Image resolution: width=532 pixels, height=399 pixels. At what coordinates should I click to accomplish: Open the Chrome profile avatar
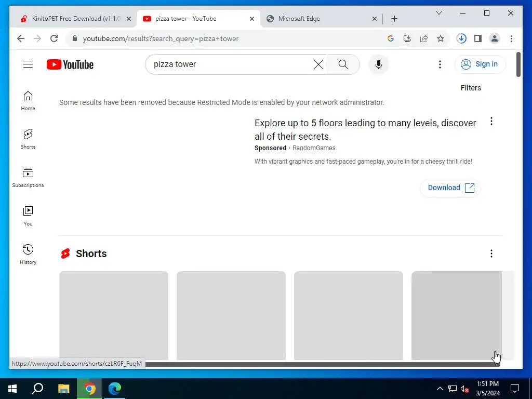point(495,38)
